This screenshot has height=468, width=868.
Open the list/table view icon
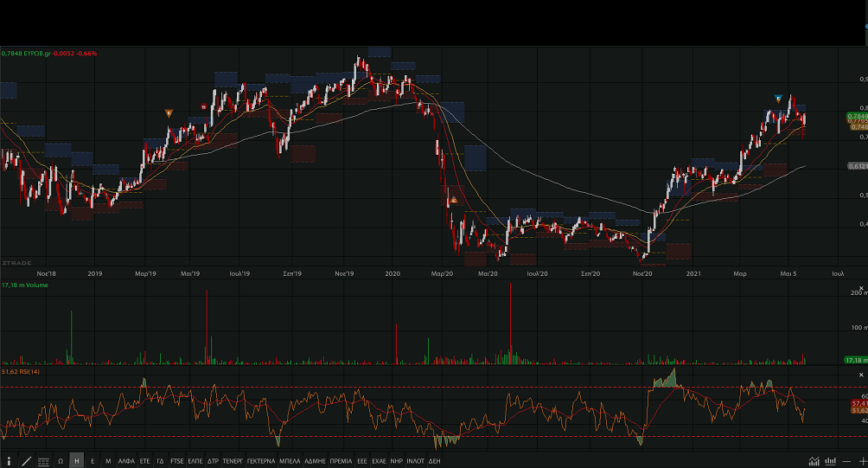tap(43, 461)
